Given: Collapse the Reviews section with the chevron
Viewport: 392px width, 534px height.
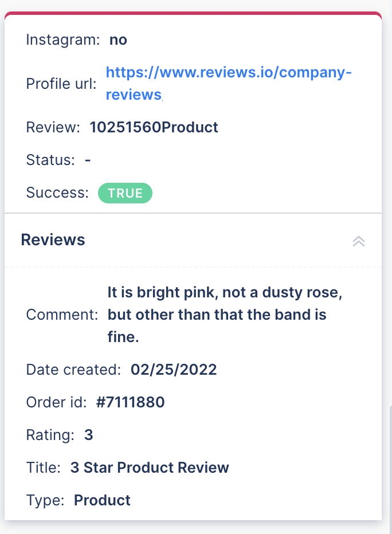Looking at the screenshot, I should coord(359,241).
